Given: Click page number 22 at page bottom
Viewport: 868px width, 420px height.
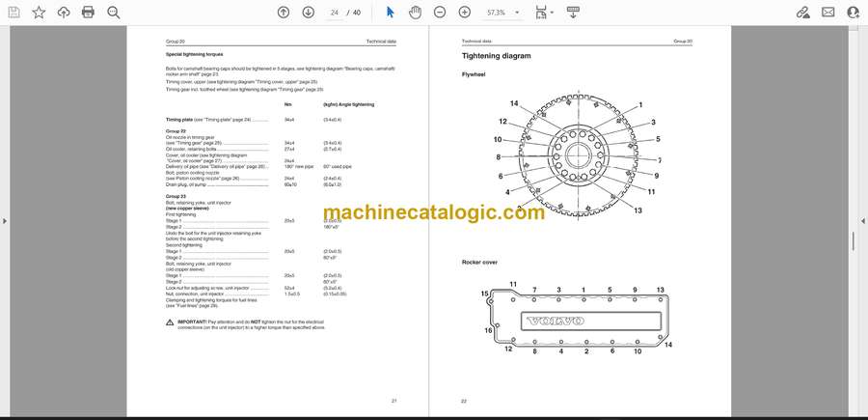Looking at the screenshot, I should [x=464, y=401].
